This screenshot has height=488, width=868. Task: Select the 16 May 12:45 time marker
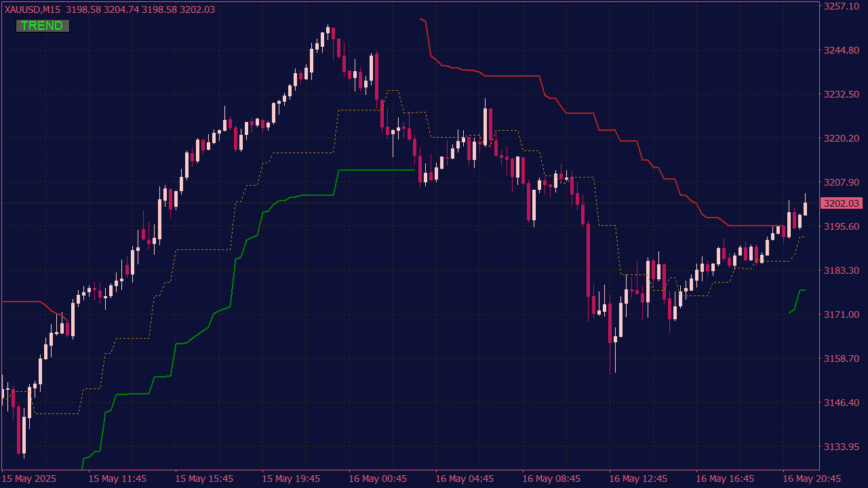pyautogui.click(x=638, y=479)
